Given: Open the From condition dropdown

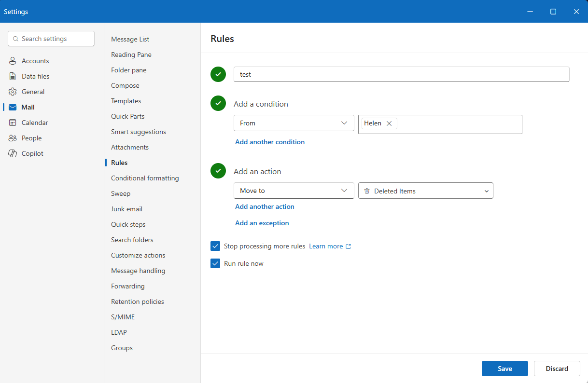Looking at the screenshot, I should tap(294, 123).
